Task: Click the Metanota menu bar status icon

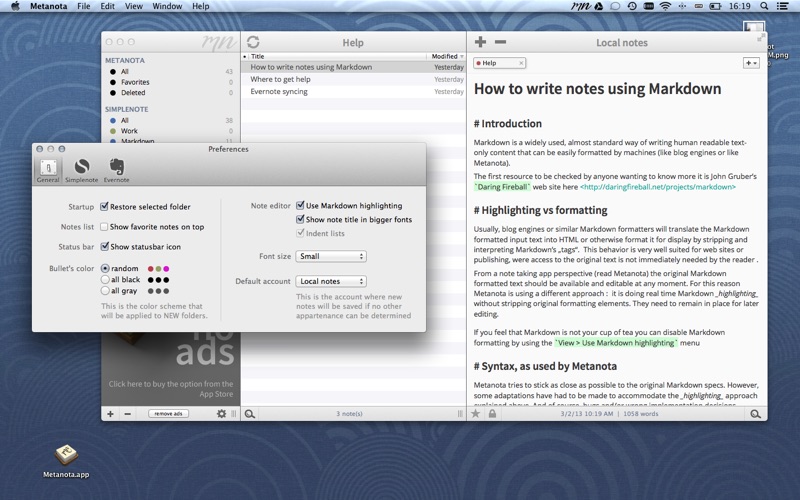Action: [581, 6]
